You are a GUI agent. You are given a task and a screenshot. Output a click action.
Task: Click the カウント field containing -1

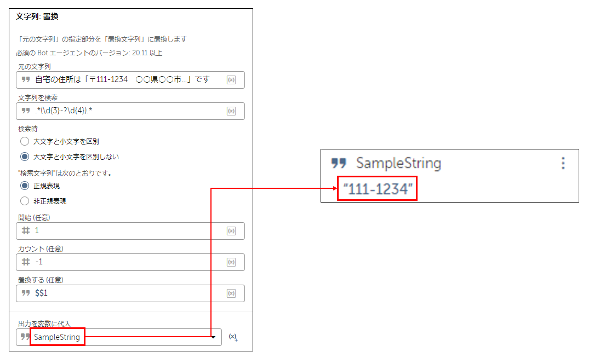tap(130, 262)
